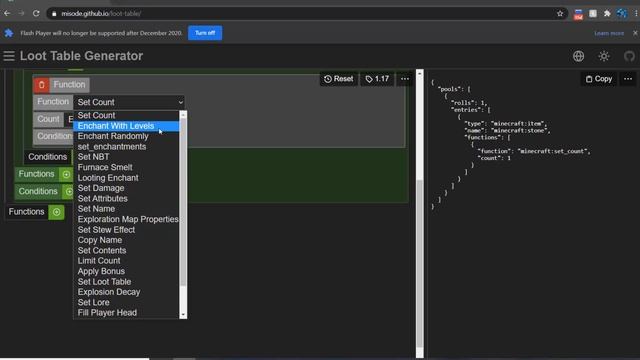
Task: Reload the page in the browser
Action: pyautogui.click(x=36, y=13)
